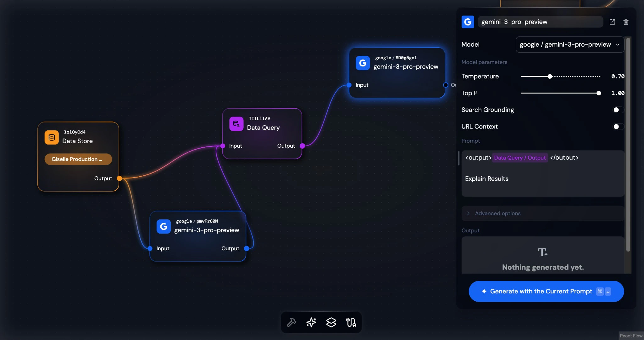Click Generate with the Current Prompt button
This screenshot has height=340, width=644.
click(546, 292)
